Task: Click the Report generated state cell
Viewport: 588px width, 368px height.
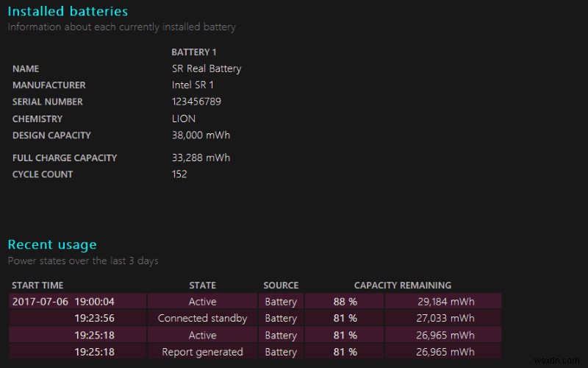Action: coord(203,352)
